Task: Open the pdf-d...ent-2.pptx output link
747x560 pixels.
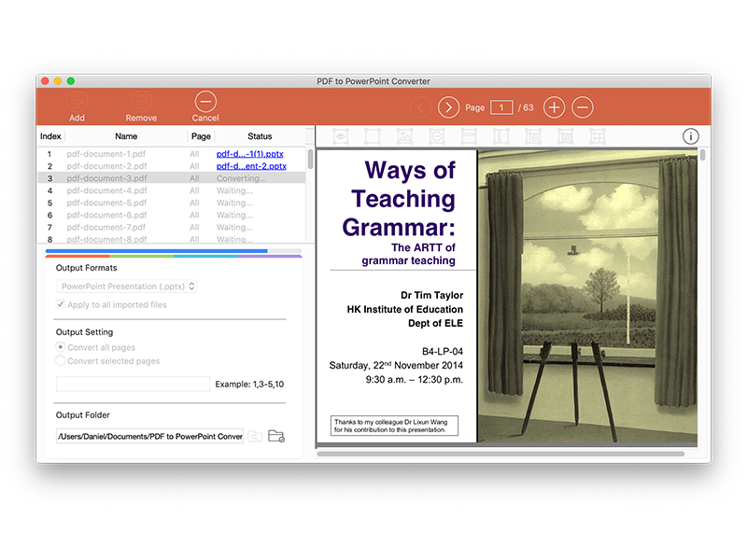Action: click(251, 166)
